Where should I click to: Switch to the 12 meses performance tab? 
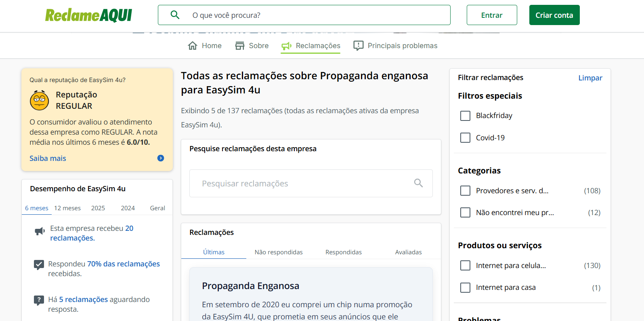pos(67,208)
